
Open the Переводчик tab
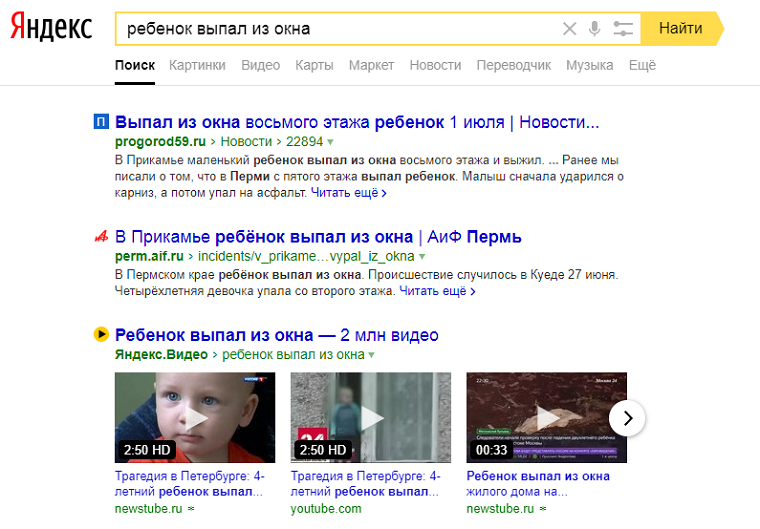click(x=514, y=65)
